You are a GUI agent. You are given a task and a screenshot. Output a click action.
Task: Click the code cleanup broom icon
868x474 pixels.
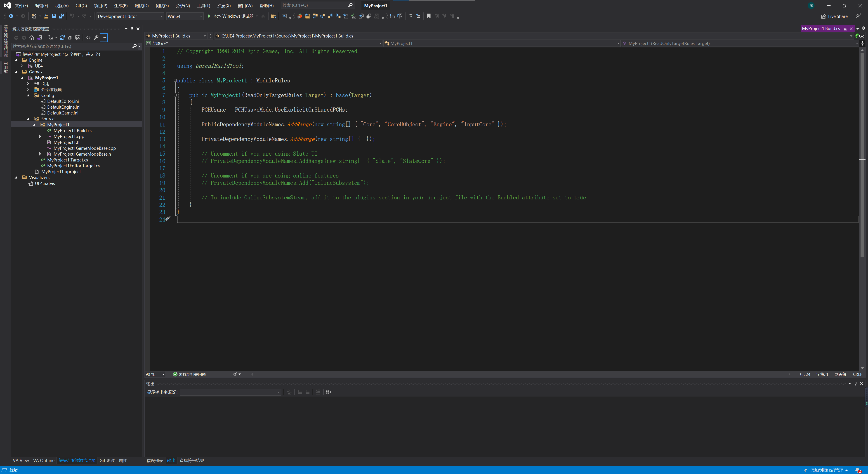pos(235,374)
